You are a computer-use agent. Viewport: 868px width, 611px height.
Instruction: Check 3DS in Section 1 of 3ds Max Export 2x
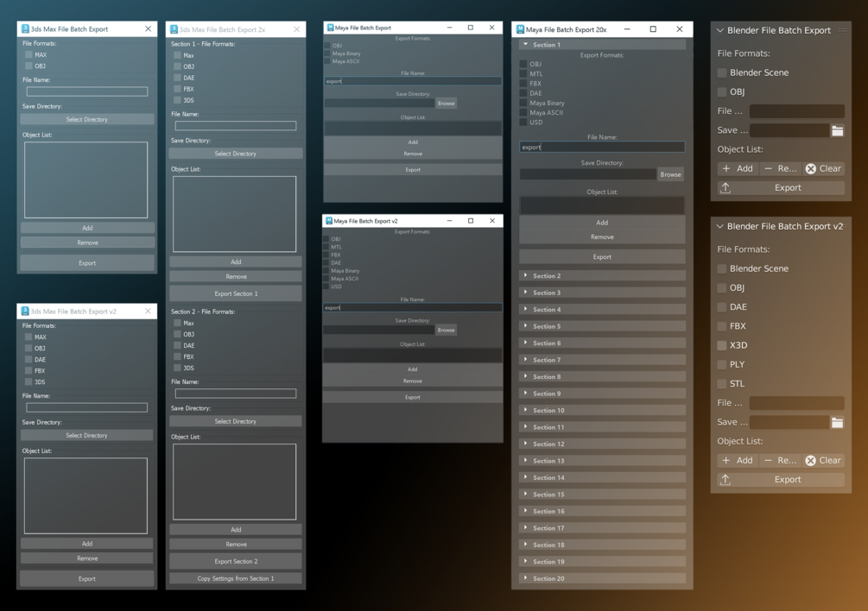(x=177, y=100)
